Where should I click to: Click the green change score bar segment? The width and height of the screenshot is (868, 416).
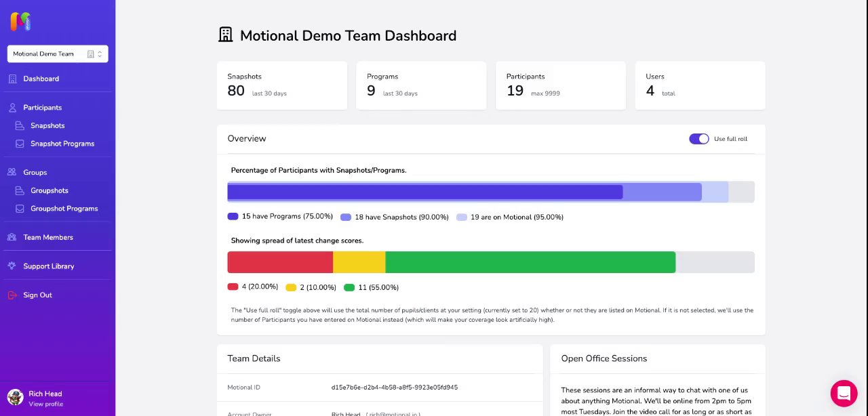(x=530, y=262)
